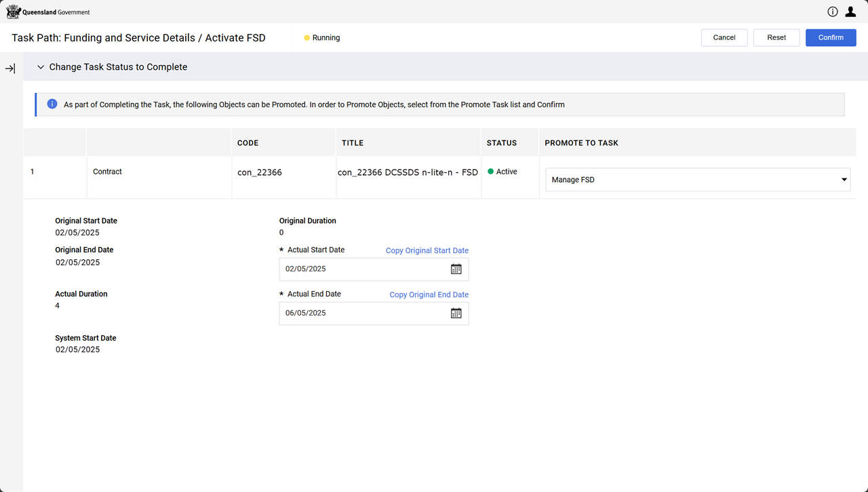The image size is (868, 492).
Task: Select the con_22366 code cell
Action: click(260, 172)
